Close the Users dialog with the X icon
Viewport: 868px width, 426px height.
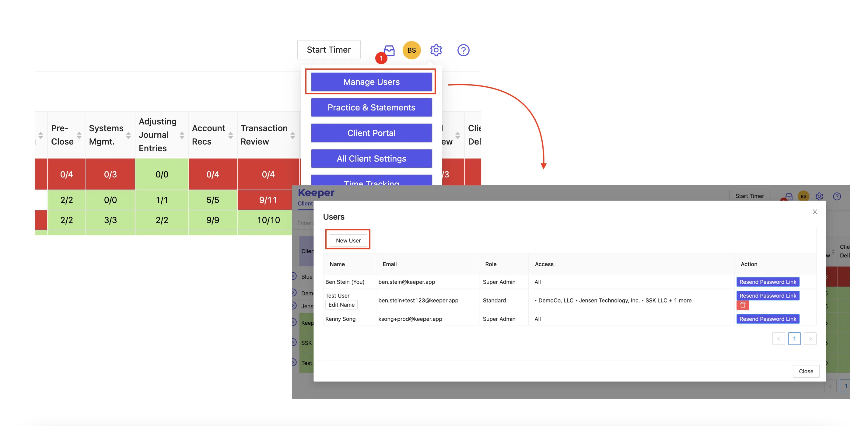814,212
